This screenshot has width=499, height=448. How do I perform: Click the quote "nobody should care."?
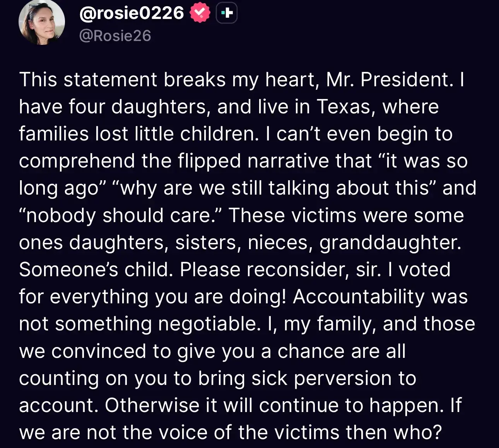tap(120, 215)
